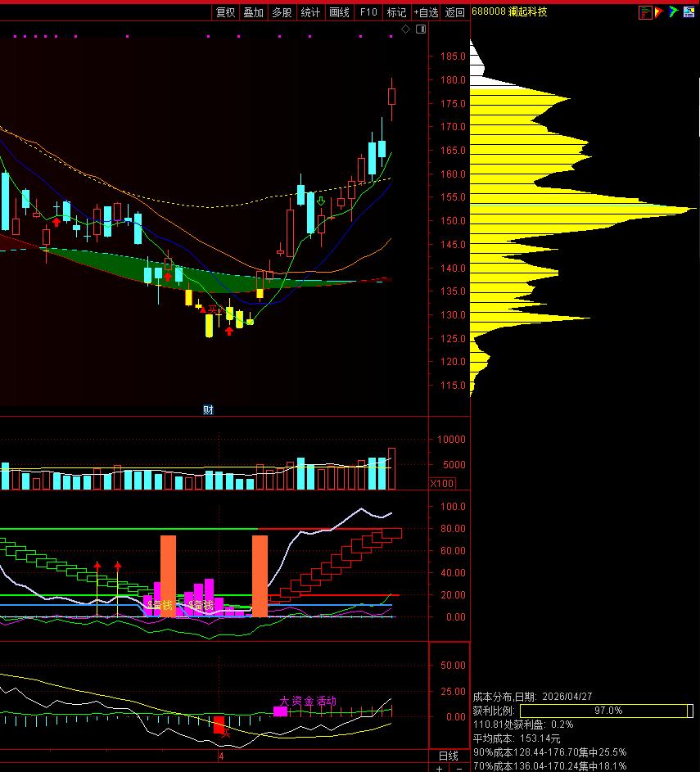Viewport: 700px width, 772px height.
Task: Click the peak chip distribution bar near 152
Action: click(583, 210)
